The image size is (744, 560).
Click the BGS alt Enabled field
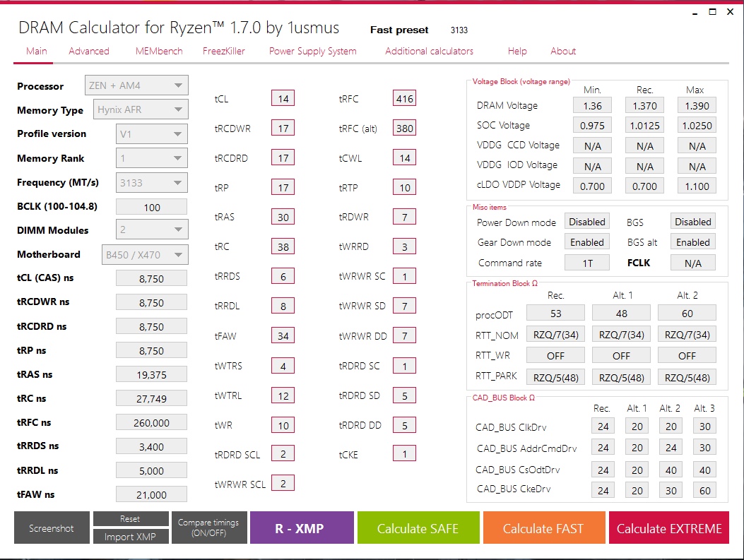pos(692,242)
